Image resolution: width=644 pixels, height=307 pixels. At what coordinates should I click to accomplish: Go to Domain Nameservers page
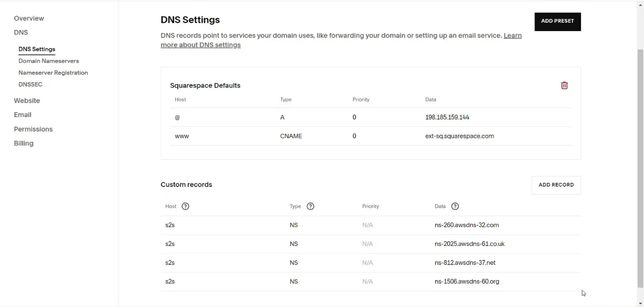point(49,61)
